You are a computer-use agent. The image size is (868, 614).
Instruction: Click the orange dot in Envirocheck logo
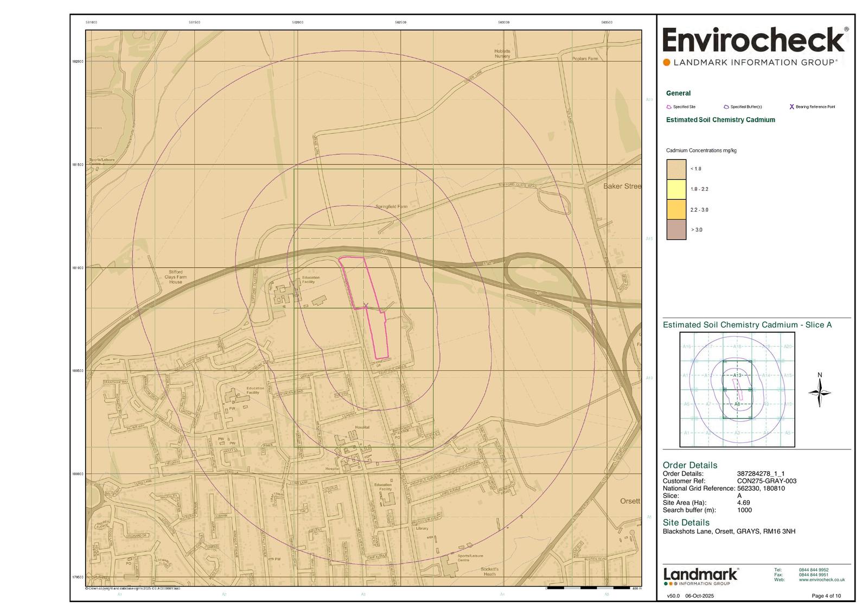tap(667, 62)
